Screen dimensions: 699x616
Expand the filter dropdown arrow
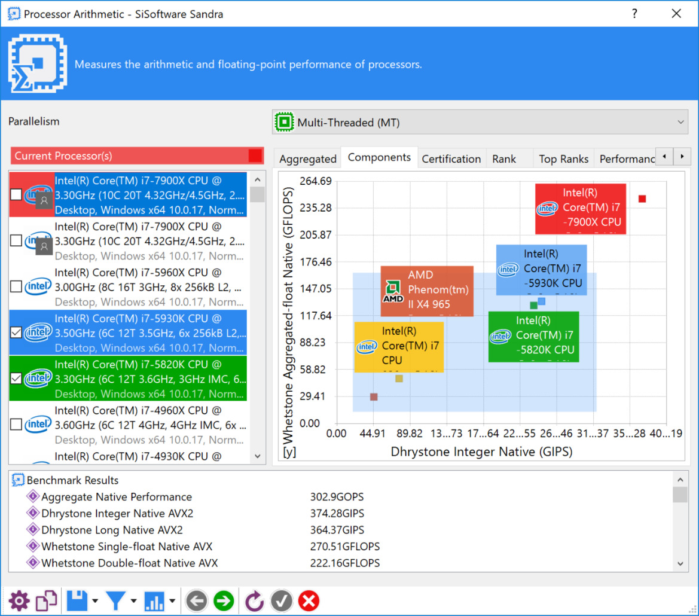click(134, 601)
